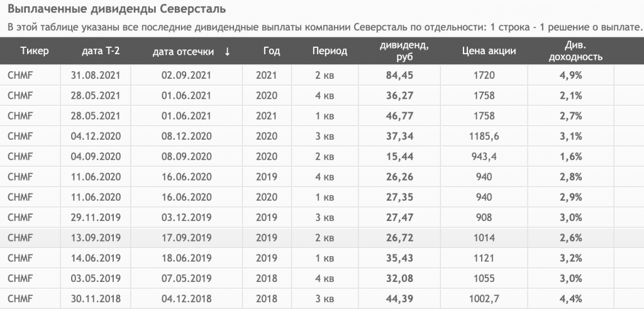644x309 pixels.
Task: Click the share price 1002,7
Action: coord(484,299)
